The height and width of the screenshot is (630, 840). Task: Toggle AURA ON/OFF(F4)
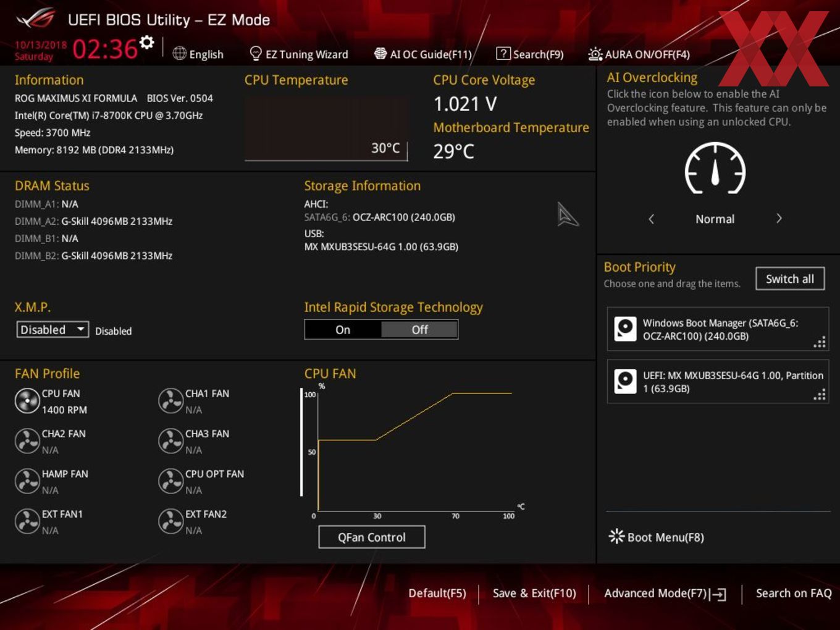(x=647, y=54)
